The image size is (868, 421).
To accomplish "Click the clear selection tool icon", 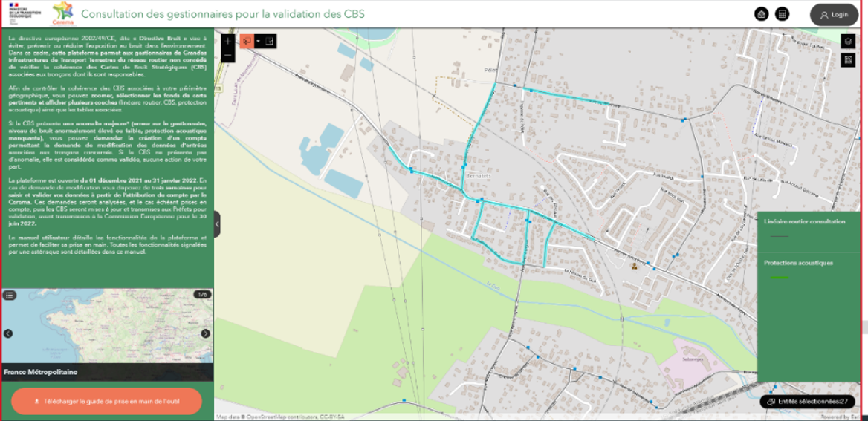I will 269,42.
